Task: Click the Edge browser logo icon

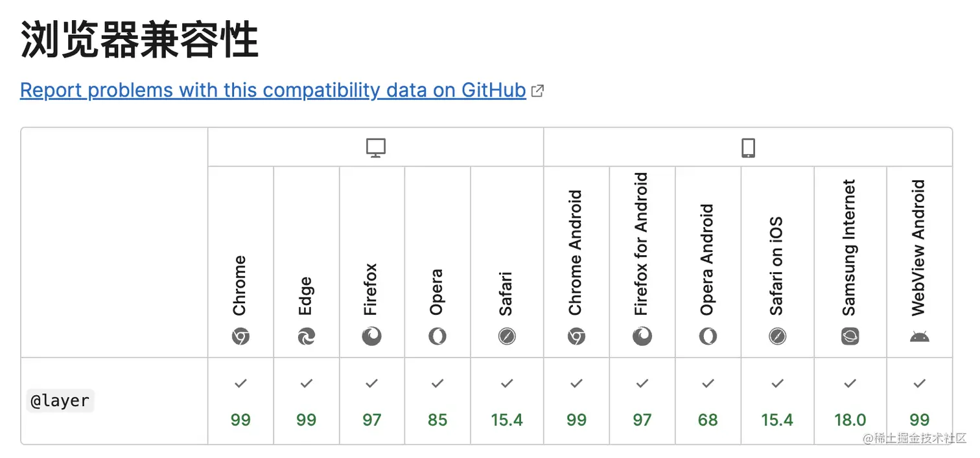Action: (306, 336)
